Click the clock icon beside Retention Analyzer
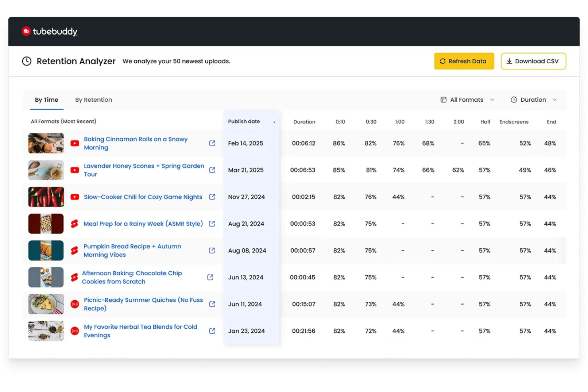This screenshot has width=588, height=392. (27, 61)
